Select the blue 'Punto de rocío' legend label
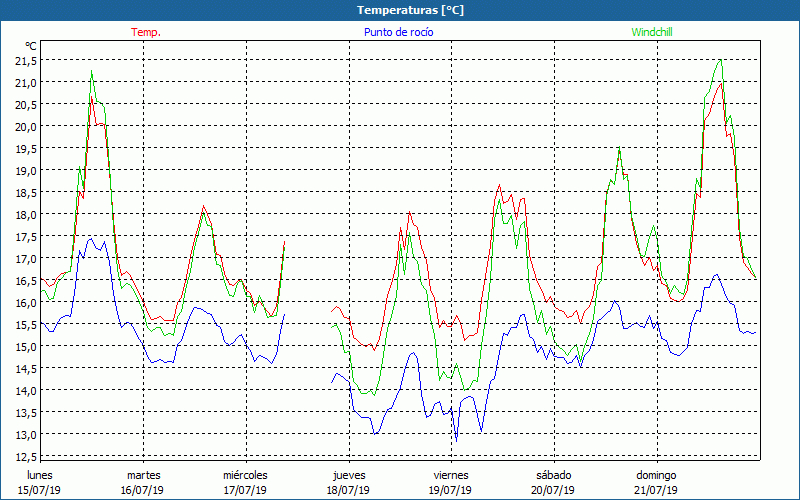This screenshot has width=800, height=500. coord(398,32)
